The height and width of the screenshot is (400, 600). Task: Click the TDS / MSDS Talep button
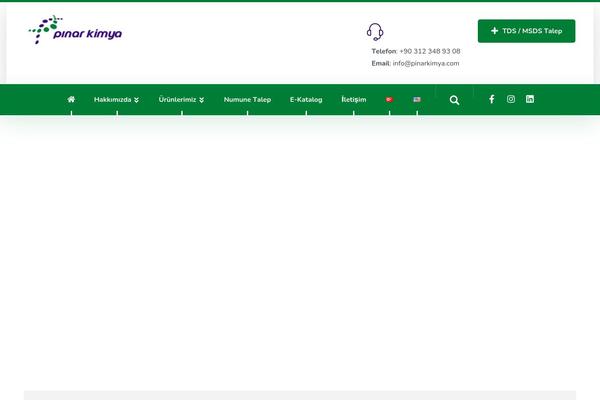coord(526,31)
